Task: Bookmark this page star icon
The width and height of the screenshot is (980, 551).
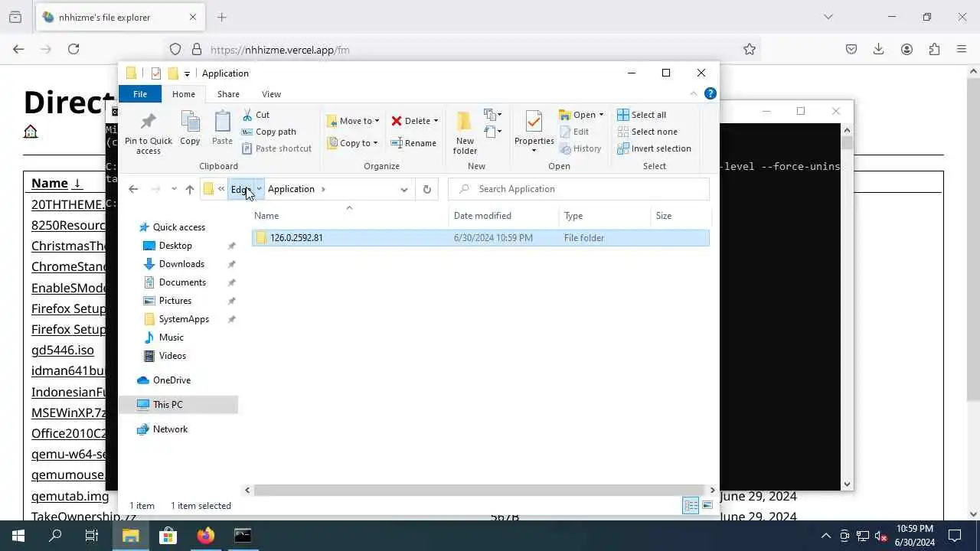Action: [x=750, y=49]
